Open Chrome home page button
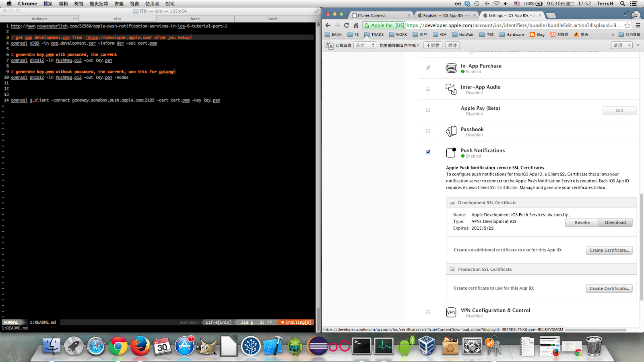Screen dimensions: 644x362 (x=356, y=25)
